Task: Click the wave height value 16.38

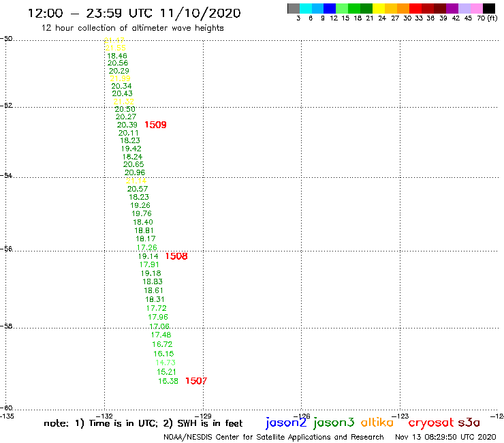Action: (x=168, y=381)
